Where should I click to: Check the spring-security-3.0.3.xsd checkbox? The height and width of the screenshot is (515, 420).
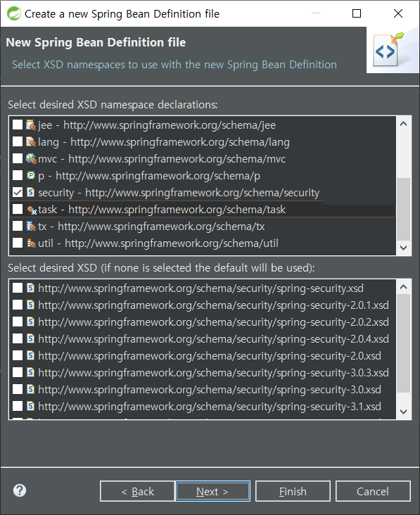pos(18,372)
